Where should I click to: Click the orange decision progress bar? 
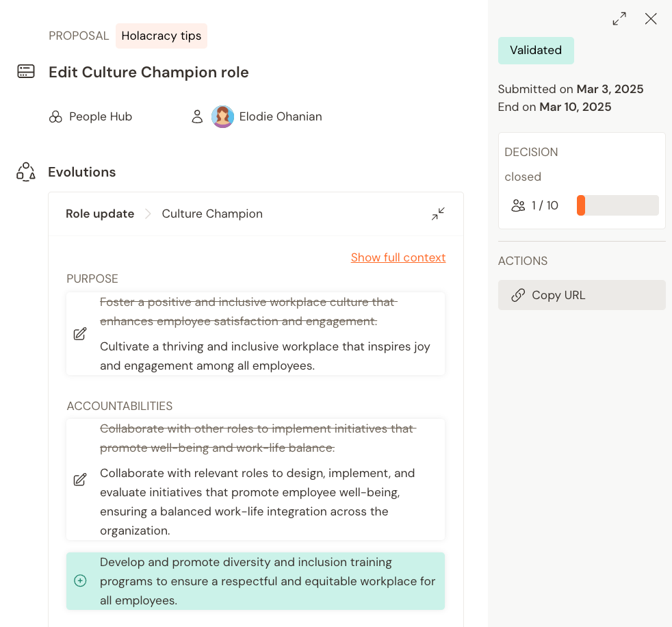pyautogui.click(x=582, y=205)
